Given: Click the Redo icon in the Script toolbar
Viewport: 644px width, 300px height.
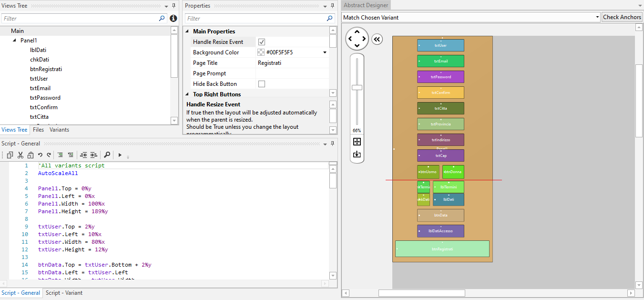Looking at the screenshot, I should [x=49, y=155].
